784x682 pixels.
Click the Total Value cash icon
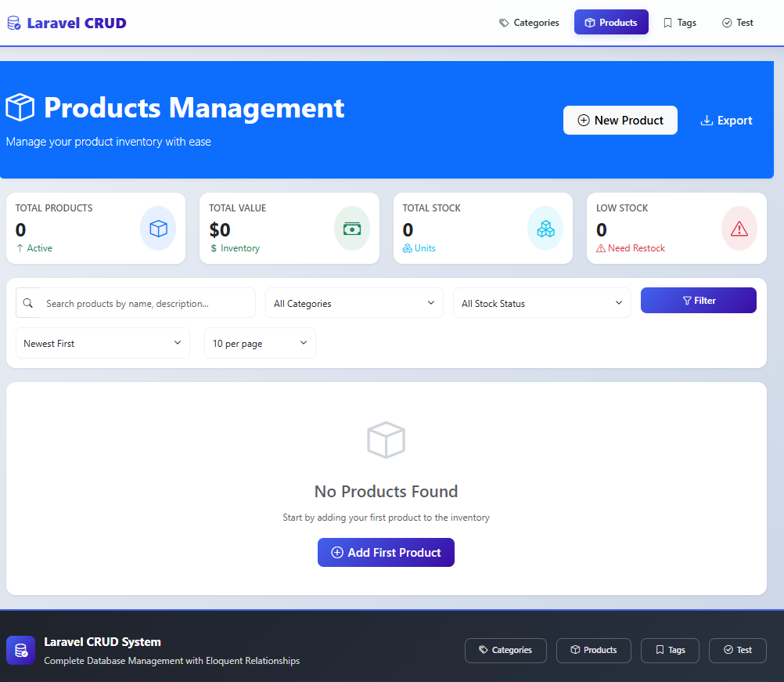tap(352, 229)
